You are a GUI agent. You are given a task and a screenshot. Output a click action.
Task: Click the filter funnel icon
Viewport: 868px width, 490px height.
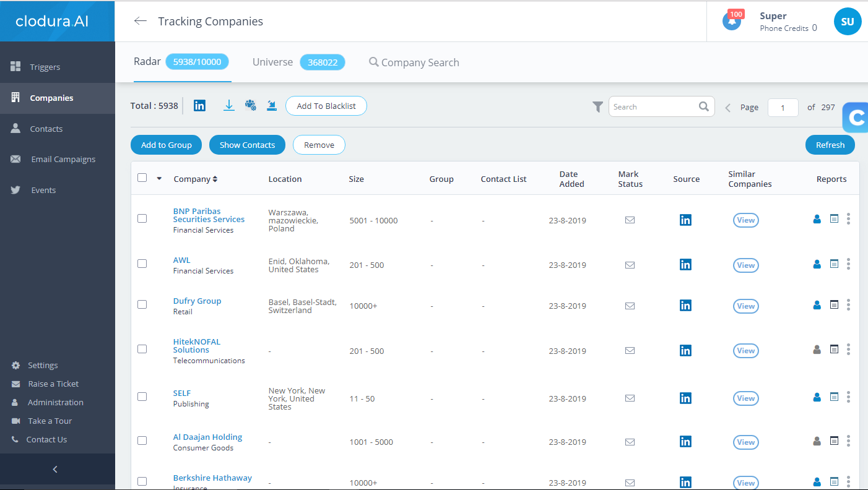pos(597,107)
